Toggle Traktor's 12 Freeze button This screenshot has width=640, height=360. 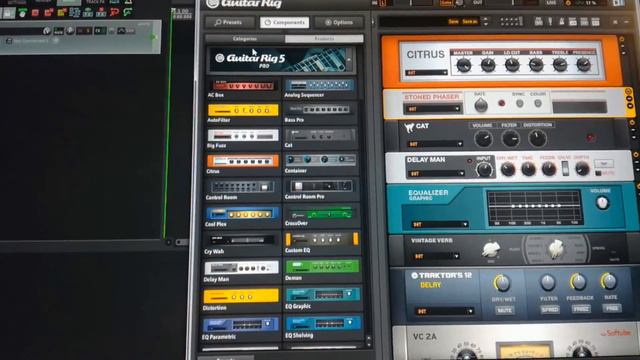(x=580, y=309)
